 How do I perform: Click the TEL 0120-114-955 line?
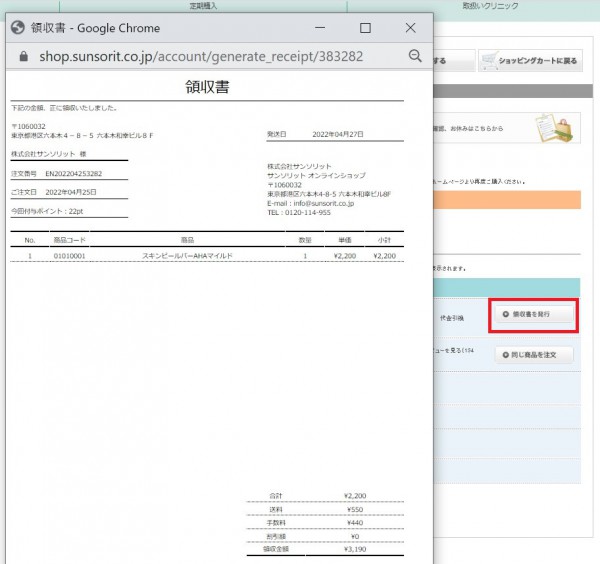(x=298, y=212)
